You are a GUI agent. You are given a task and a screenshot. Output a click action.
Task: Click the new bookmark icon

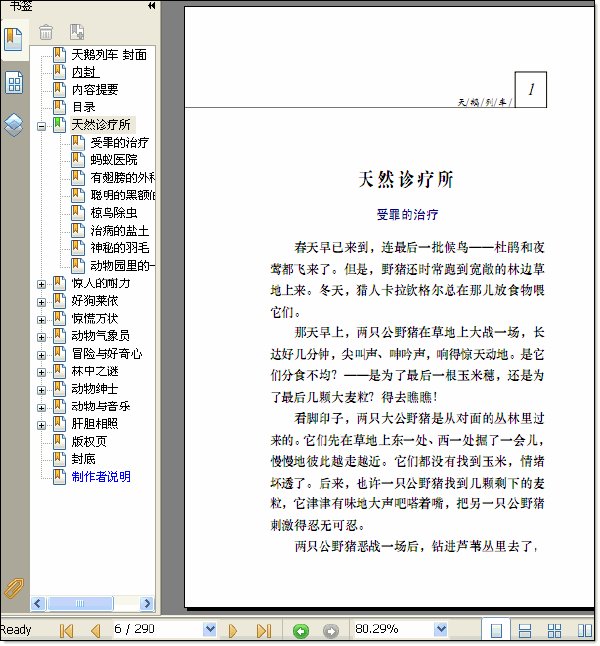77,32
